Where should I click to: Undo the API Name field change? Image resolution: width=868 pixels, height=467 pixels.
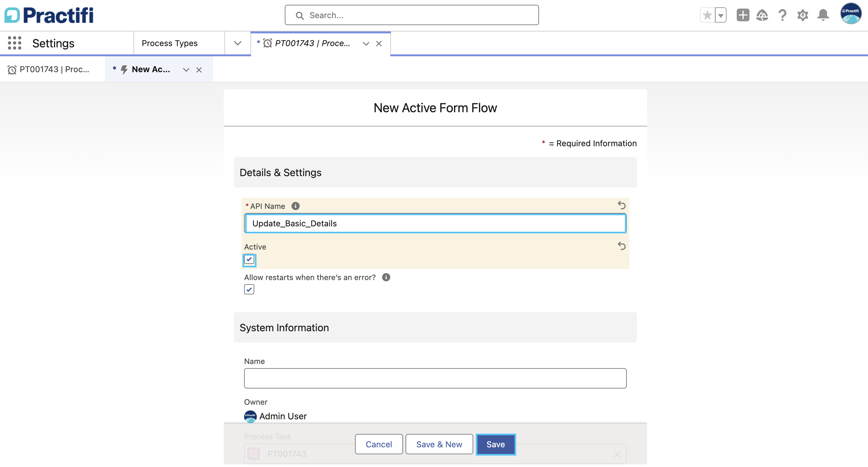[x=621, y=205]
